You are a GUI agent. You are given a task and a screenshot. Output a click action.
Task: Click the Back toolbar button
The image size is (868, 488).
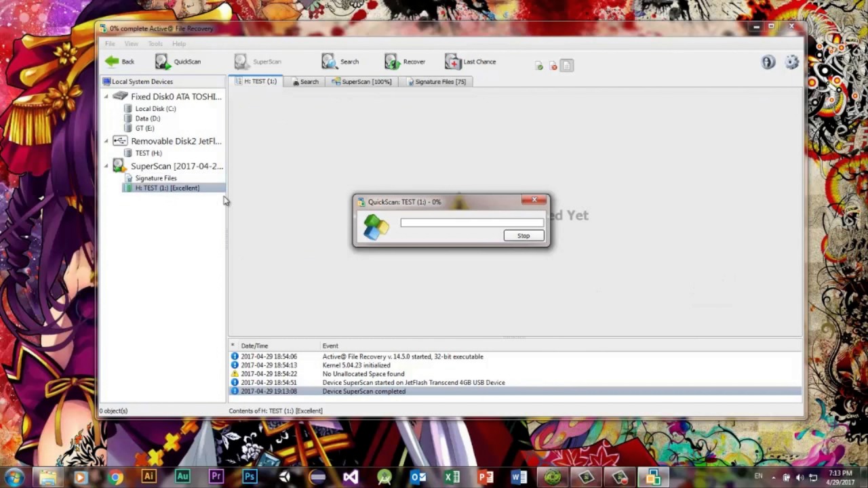coord(119,62)
